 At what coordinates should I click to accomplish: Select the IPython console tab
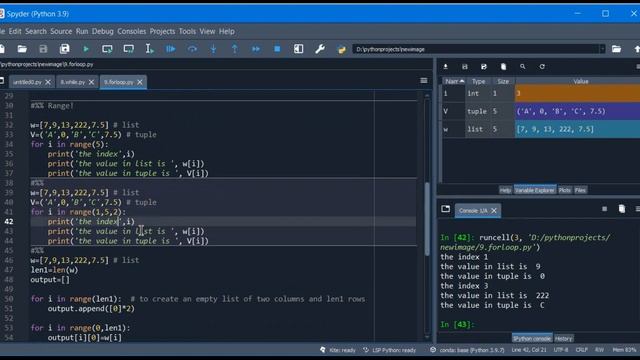(x=532, y=338)
